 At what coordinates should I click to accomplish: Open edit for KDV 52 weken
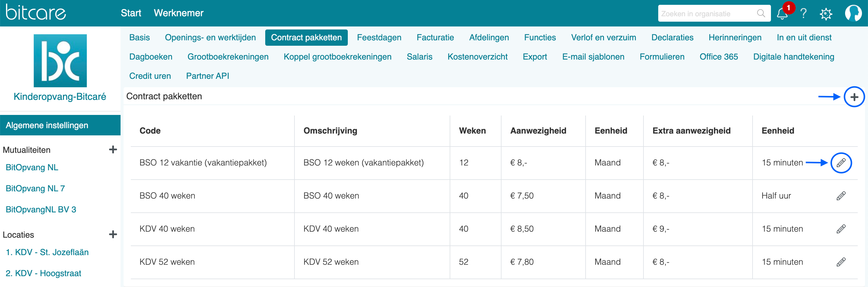pos(841,262)
